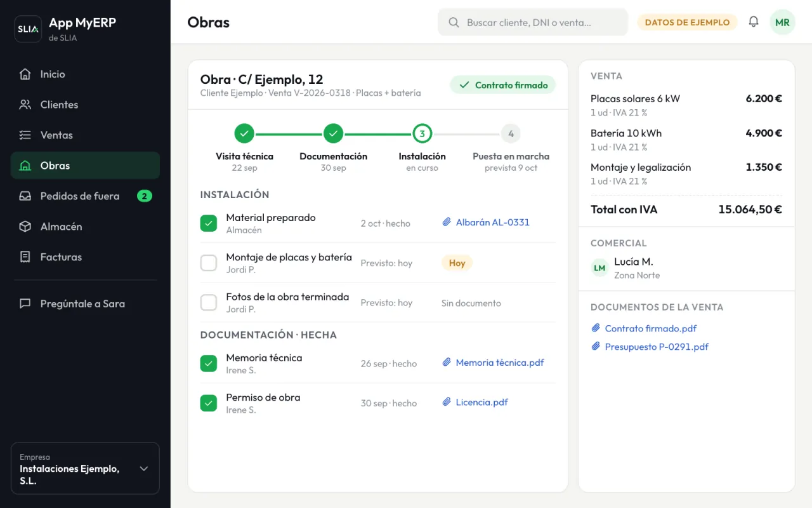Click the search magnifier icon
The height and width of the screenshot is (508, 812).
tap(454, 22)
